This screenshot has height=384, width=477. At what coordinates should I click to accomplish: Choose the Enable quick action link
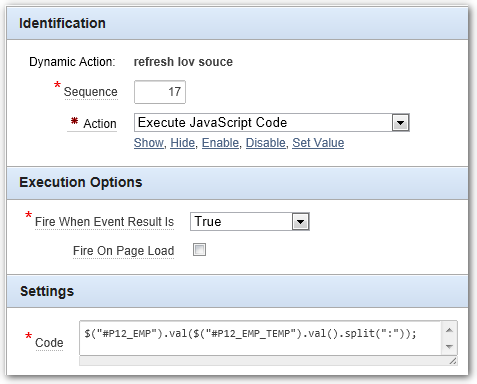(220, 143)
